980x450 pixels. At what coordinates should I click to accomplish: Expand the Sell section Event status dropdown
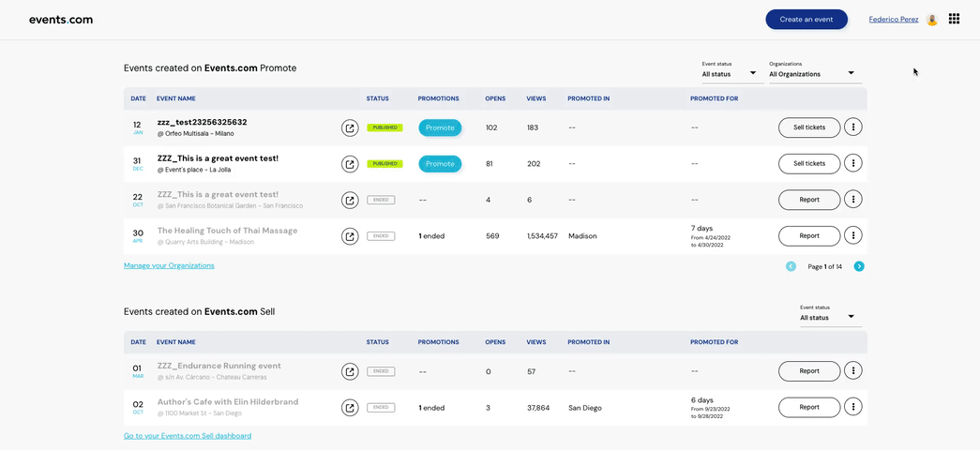pos(830,315)
